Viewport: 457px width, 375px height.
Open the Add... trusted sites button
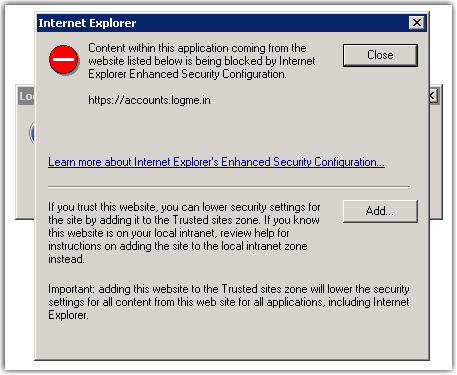coord(380,211)
